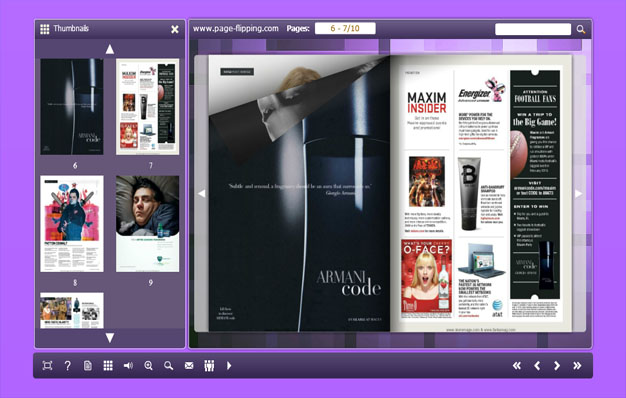The width and height of the screenshot is (626, 398).
Task: Open search magnifier icon in bottom toolbar
Action: coord(168,365)
